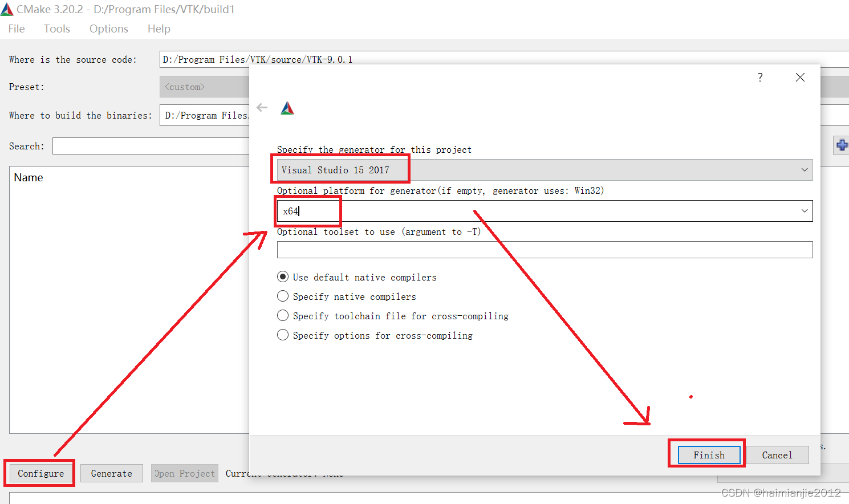This screenshot has height=504, width=849.
Task: Click the 'Preset:' label
Action: point(27,87)
